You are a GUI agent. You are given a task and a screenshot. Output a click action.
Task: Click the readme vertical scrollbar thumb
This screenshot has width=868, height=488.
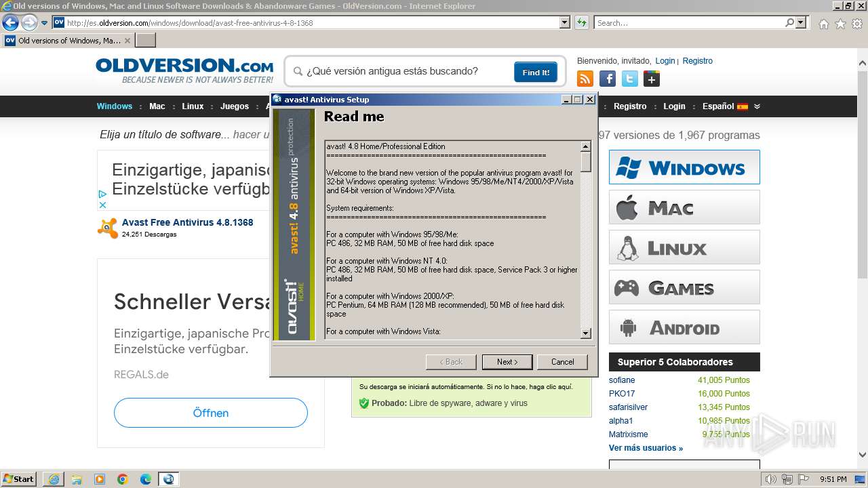click(x=586, y=162)
